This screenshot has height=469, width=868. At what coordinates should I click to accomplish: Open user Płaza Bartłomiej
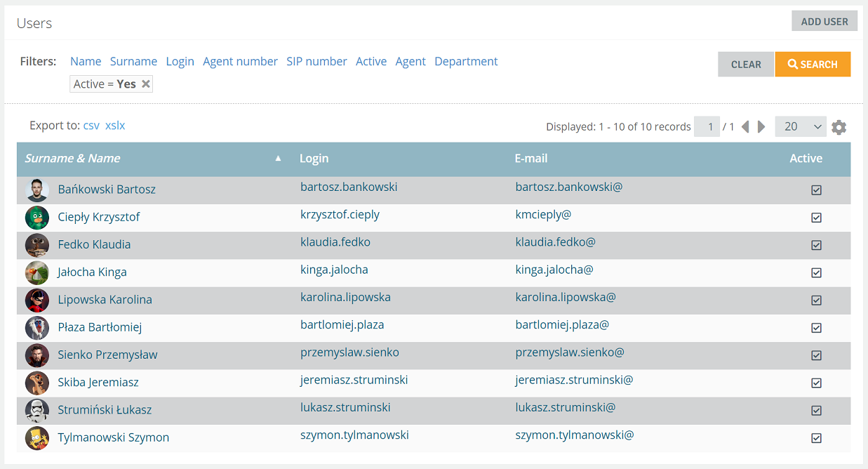tap(100, 327)
